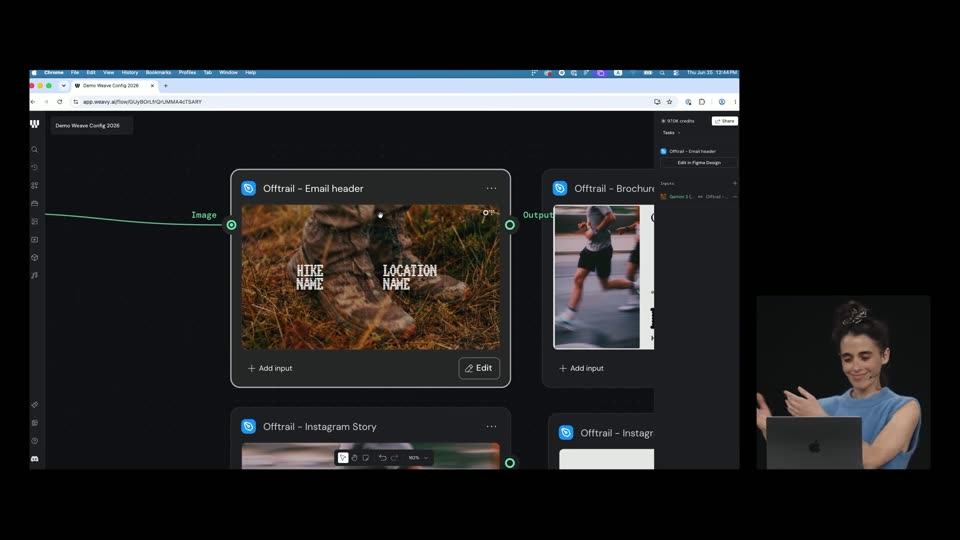Viewport: 960px width, 540px height.
Task: Open macOS Control Center icon
Action: (x=676, y=72)
